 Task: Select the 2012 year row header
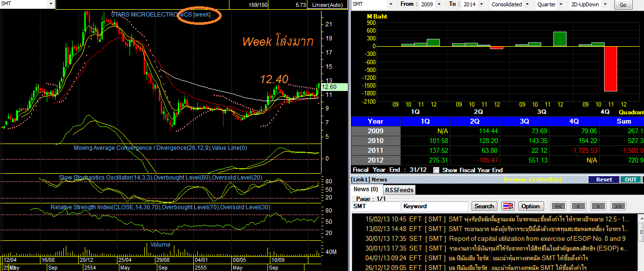[x=376, y=160]
